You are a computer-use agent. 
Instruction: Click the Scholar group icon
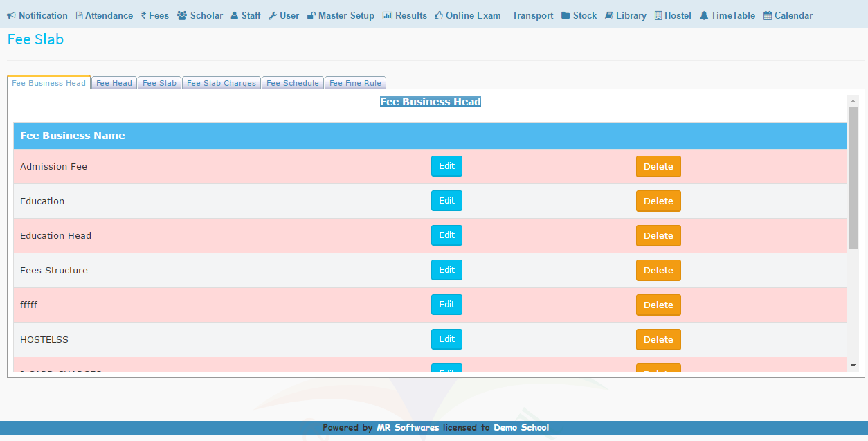(181, 16)
